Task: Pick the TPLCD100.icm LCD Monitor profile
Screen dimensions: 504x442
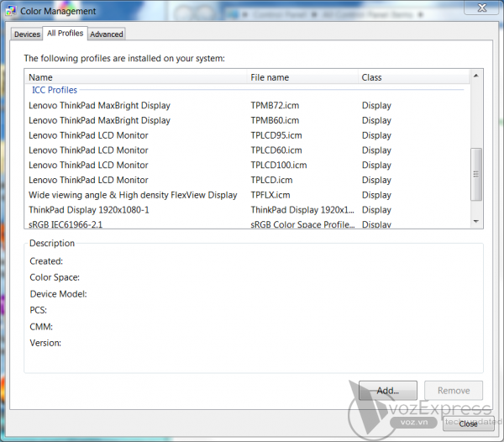Action: [x=88, y=166]
